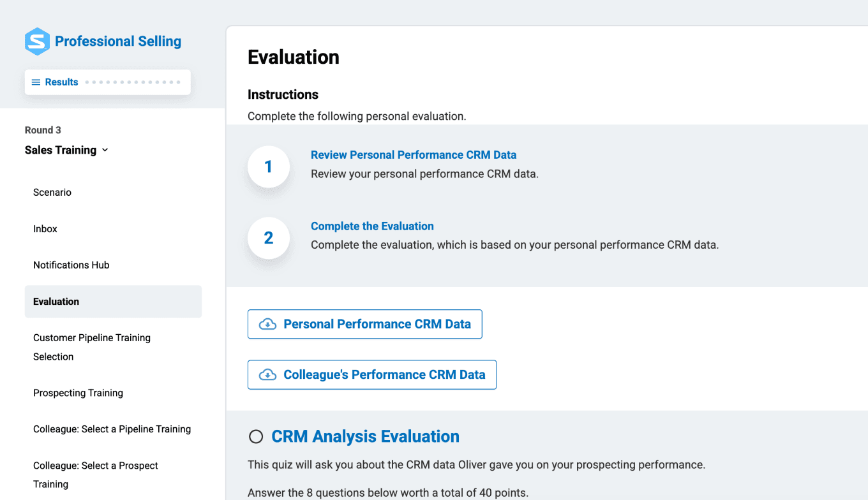868x500 pixels.
Task: Click the cloud download icon for Personal Performance data
Action: pyautogui.click(x=267, y=324)
